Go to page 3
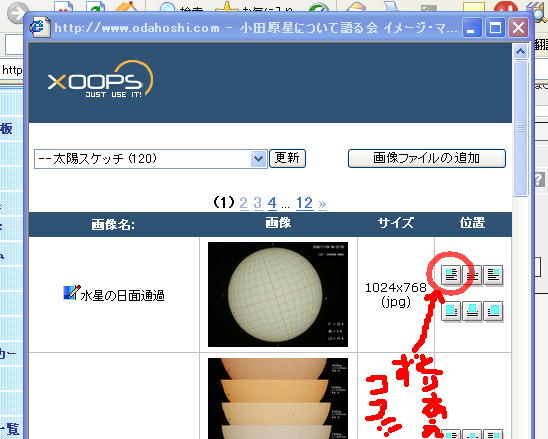Image resolution: width=548 pixels, height=439 pixels. (x=258, y=203)
